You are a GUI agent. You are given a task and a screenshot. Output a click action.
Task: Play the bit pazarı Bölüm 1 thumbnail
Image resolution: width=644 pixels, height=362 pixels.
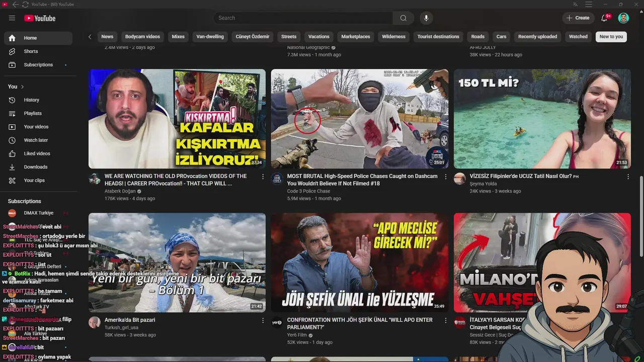coord(177,262)
